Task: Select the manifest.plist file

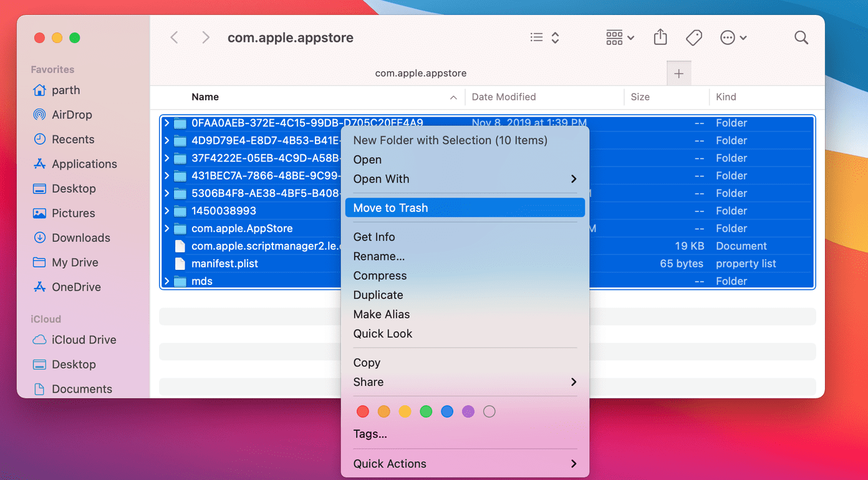Action: point(224,264)
